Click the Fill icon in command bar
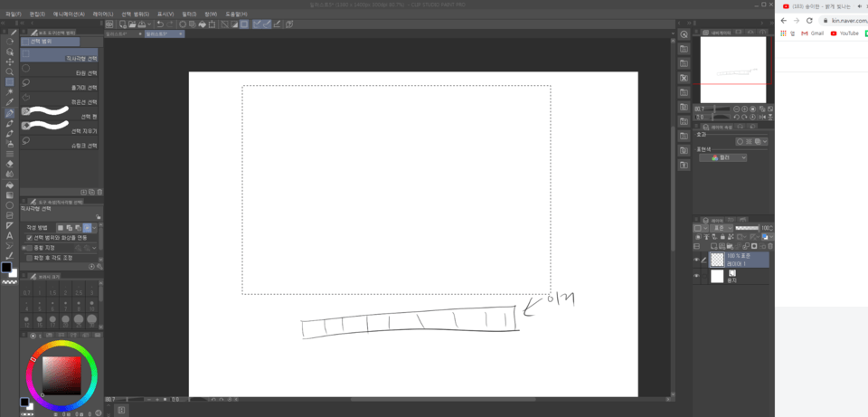The image size is (868, 417). click(203, 24)
